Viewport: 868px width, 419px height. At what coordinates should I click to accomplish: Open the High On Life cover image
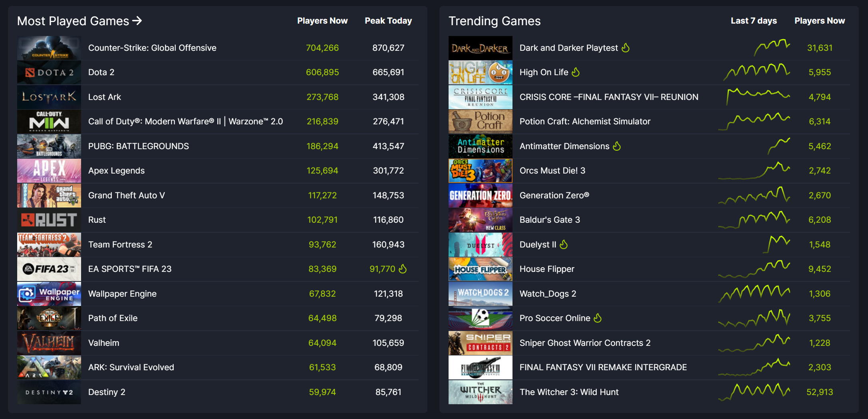[481, 72]
